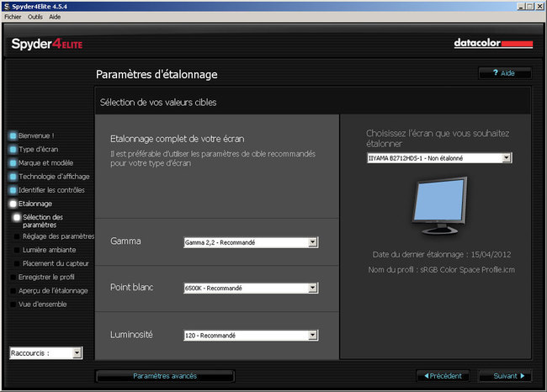The height and width of the screenshot is (392, 547).
Task: Click the Suivant button
Action: [x=506, y=376]
